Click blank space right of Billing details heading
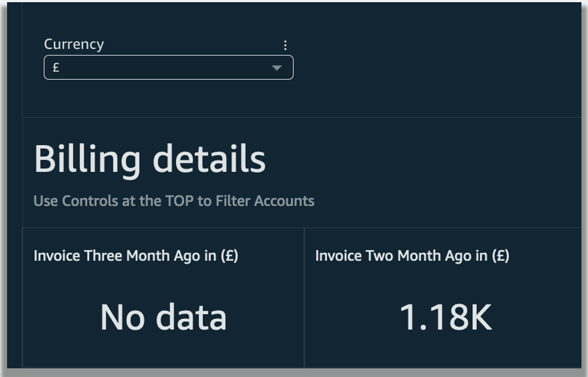The height and width of the screenshot is (377, 588). point(424,159)
